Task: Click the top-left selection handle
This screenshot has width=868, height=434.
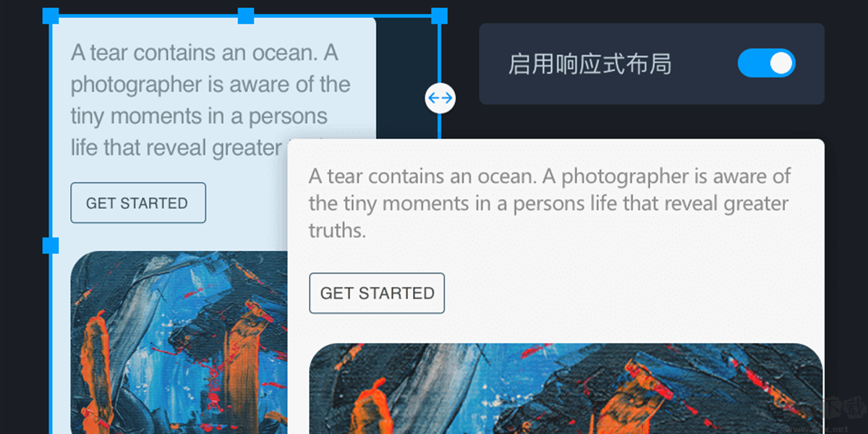Action: (51, 16)
